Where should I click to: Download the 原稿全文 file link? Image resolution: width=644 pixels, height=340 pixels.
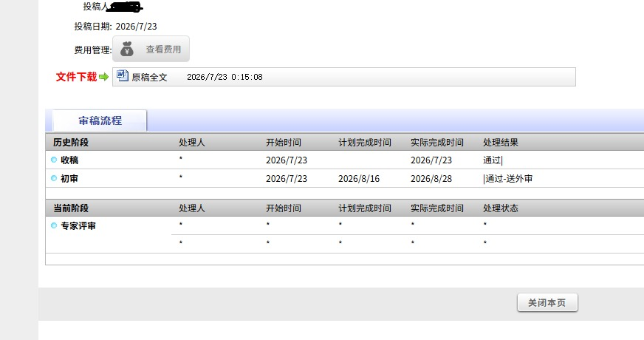pyautogui.click(x=149, y=78)
